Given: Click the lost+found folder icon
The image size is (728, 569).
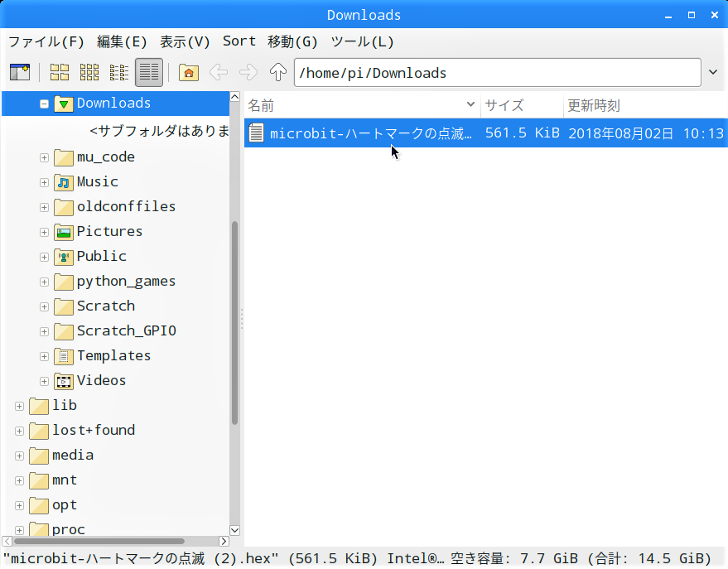Looking at the screenshot, I should click(39, 432).
